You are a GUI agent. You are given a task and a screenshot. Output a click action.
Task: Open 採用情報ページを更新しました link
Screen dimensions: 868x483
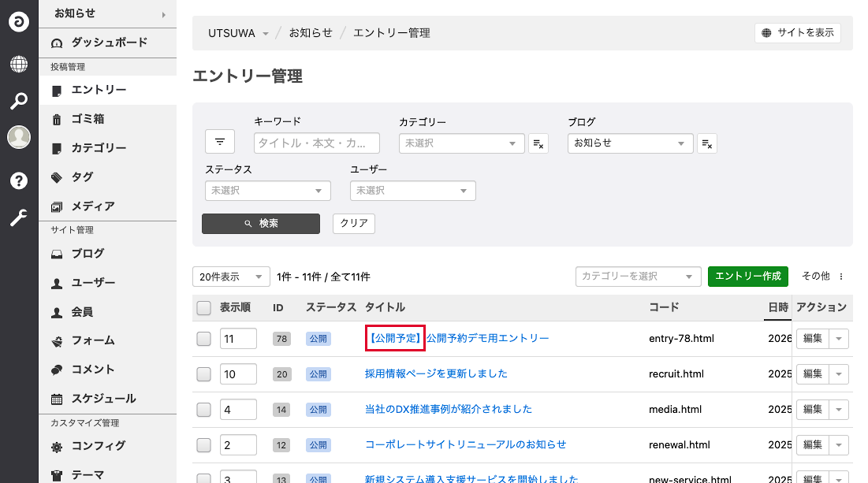[x=436, y=373]
